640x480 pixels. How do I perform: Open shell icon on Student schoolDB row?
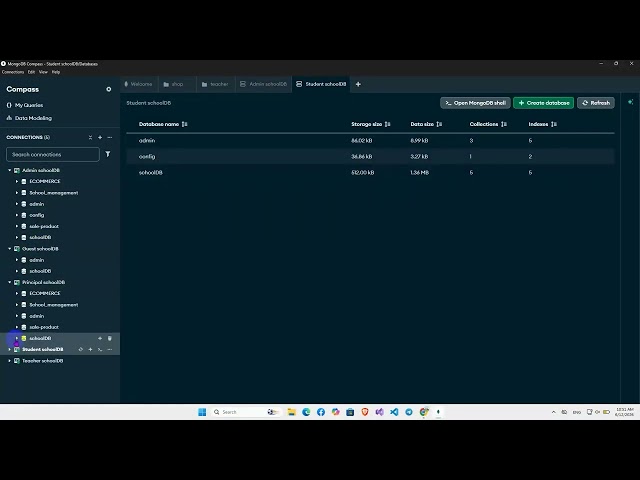tap(100, 349)
